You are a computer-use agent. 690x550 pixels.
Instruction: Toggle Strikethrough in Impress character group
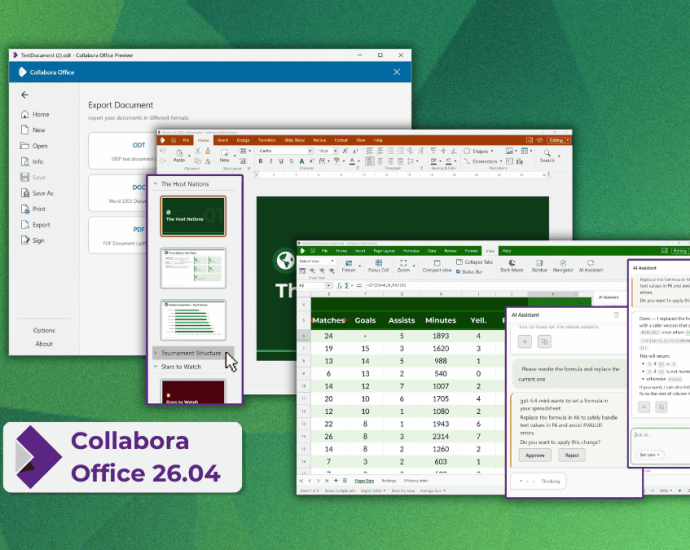click(x=291, y=161)
